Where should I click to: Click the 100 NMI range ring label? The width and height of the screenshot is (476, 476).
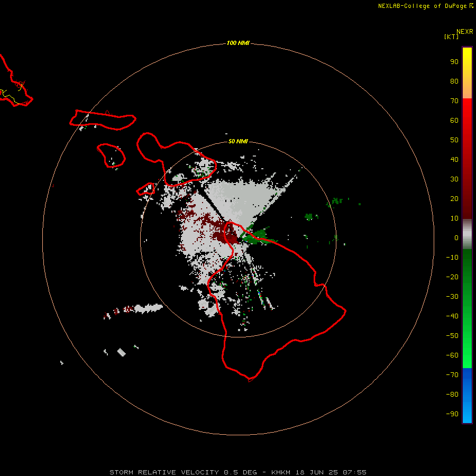click(238, 43)
